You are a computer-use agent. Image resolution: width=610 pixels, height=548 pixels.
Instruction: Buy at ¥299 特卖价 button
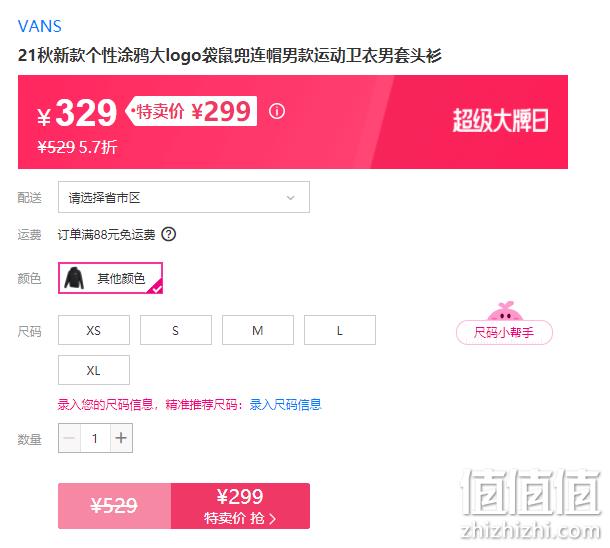[x=240, y=506]
